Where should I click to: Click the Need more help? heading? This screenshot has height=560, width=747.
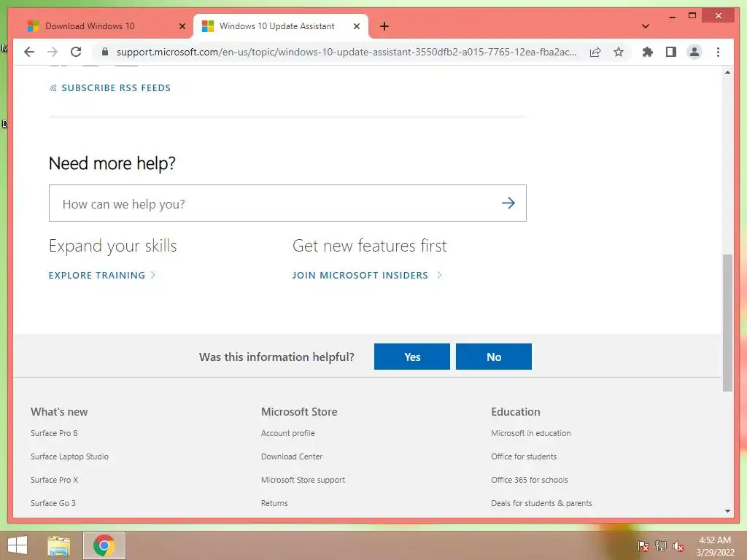(112, 163)
